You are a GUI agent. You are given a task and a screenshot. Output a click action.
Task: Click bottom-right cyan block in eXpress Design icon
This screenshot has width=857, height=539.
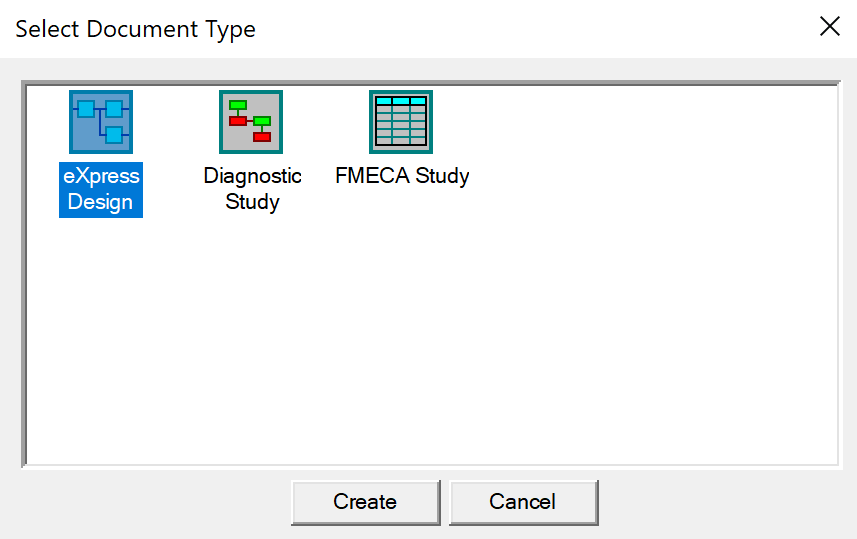coord(114,135)
